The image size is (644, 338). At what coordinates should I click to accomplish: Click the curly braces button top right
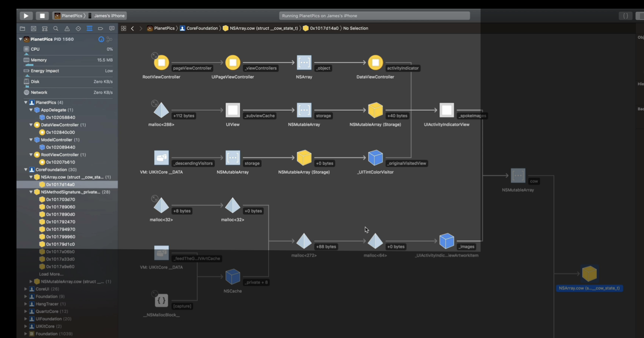point(625,16)
